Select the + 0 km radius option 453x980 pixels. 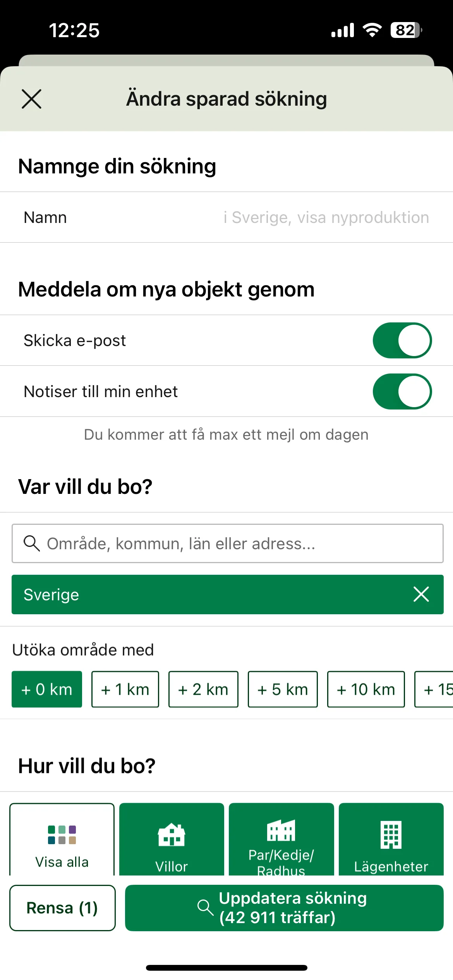(x=47, y=689)
